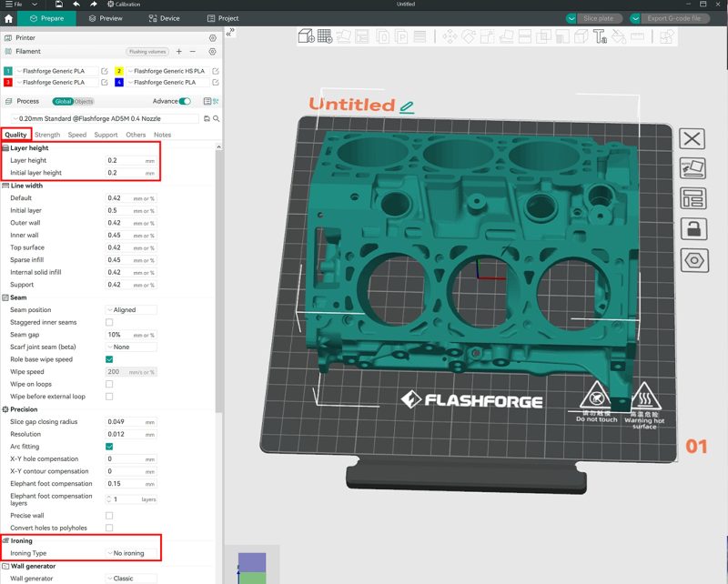Open the Calibration menu
Image resolution: width=728 pixels, height=584 pixels.
[124, 5]
